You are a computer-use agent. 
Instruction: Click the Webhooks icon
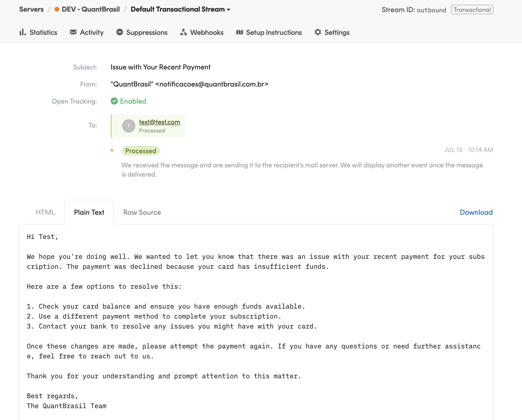(183, 32)
